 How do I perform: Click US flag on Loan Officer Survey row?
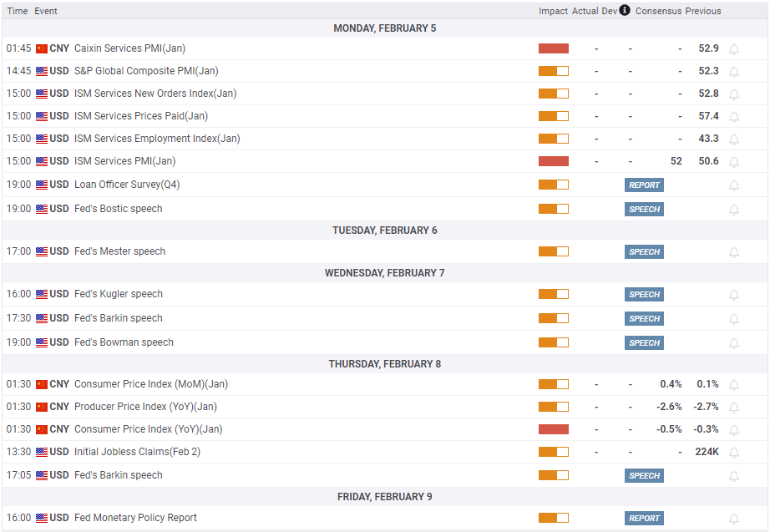tap(42, 185)
